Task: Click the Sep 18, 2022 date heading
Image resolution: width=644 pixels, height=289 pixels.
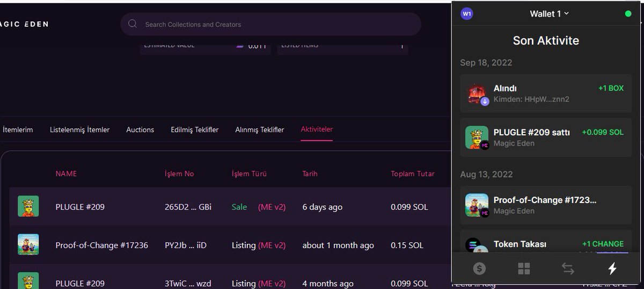Action: (486, 63)
